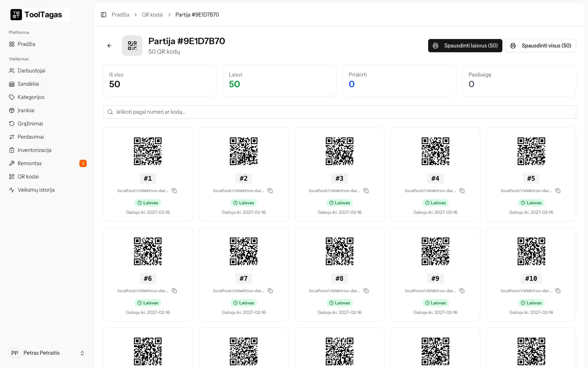Copy link for QR code #1
Screen dimensions: 588x368
tap(175, 191)
